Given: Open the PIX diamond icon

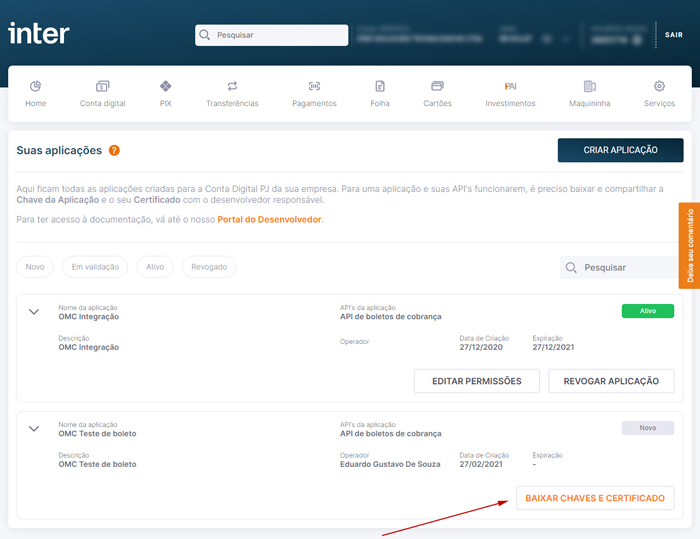Looking at the screenshot, I should coord(166,86).
